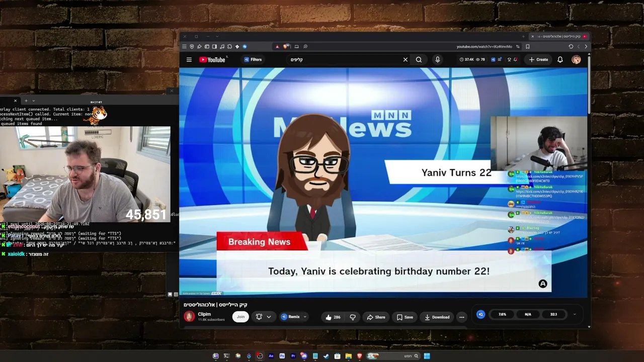This screenshot has height=362, width=644.
Task: Open the browser main menu icon
Action: click(x=184, y=47)
